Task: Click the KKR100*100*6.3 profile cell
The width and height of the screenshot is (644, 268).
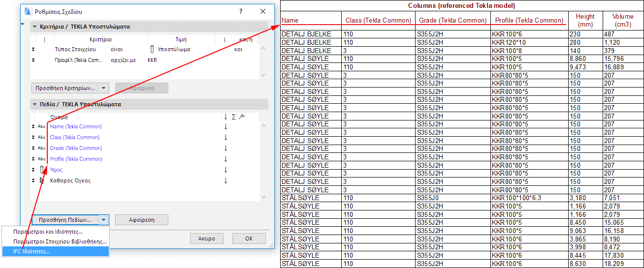Action: 529,198
